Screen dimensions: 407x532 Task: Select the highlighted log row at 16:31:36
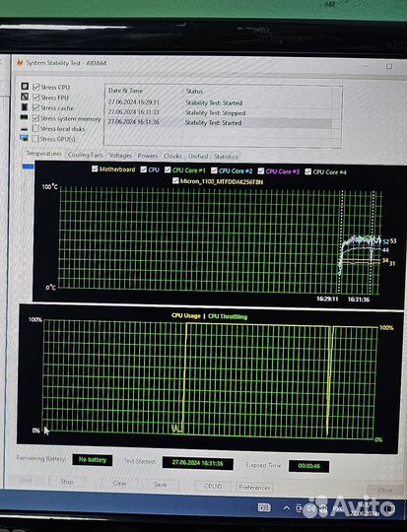(219, 122)
